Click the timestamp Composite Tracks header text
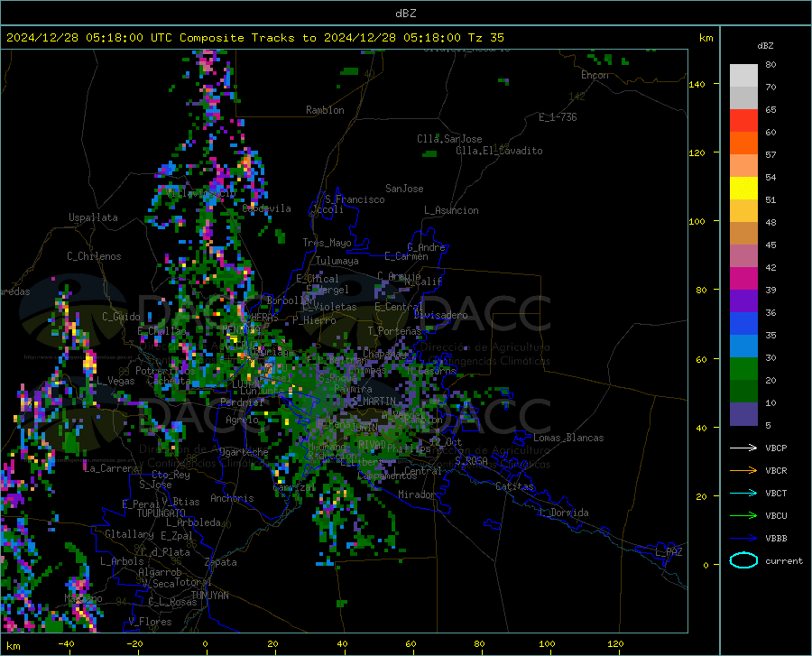Viewport: 812px width, 656px height. [254, 38]
